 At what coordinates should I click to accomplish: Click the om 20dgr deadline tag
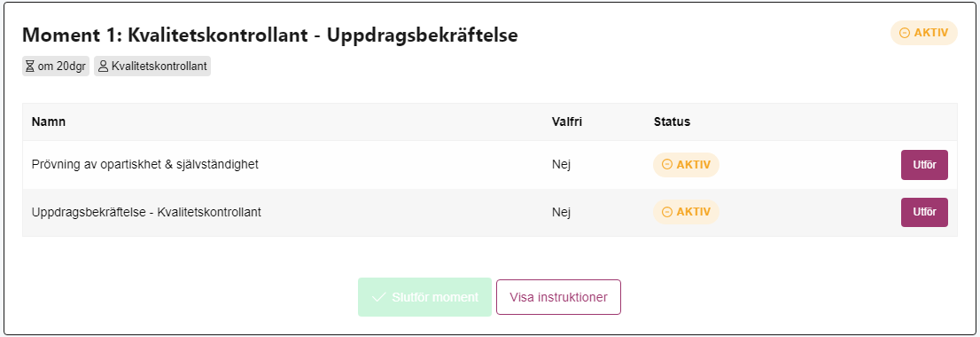pos(56,67)
